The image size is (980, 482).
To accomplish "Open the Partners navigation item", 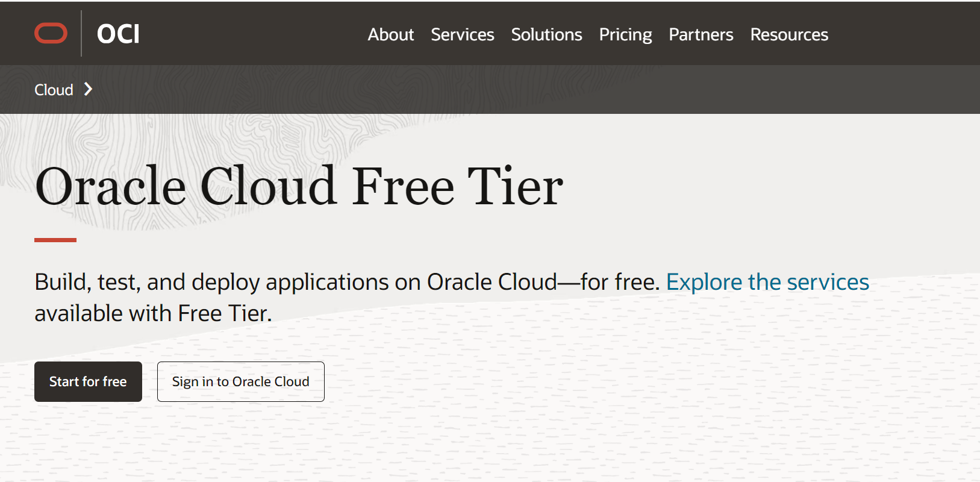I will coord(701,35).
